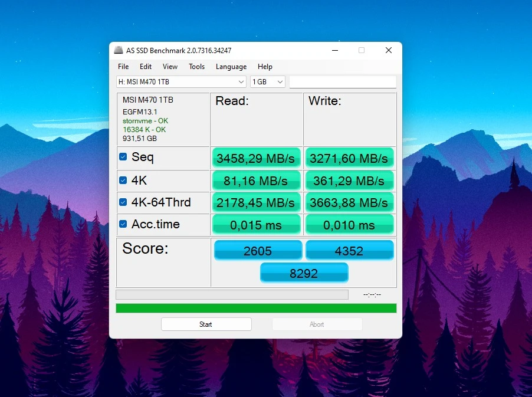Toggle the 4K-64Thrd test off
Viewport: 532px width, 397px height.
pos(123,202)
